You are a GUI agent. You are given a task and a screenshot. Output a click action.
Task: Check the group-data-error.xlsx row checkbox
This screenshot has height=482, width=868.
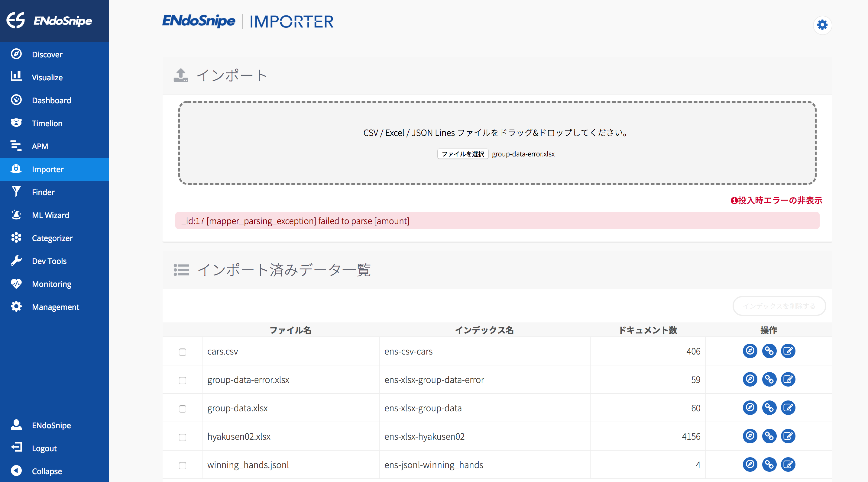tap(182, 380)
